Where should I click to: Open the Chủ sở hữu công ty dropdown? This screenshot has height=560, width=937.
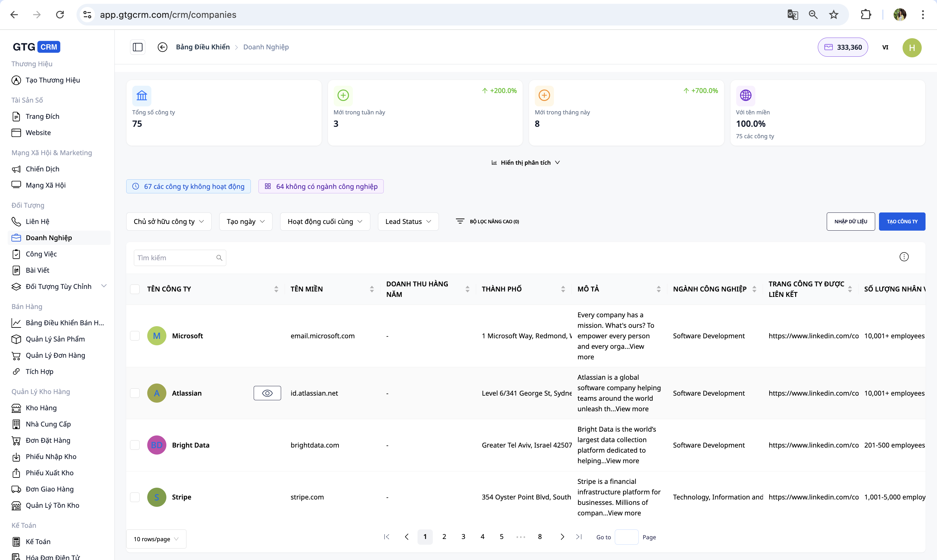click(x=168, y=221)
